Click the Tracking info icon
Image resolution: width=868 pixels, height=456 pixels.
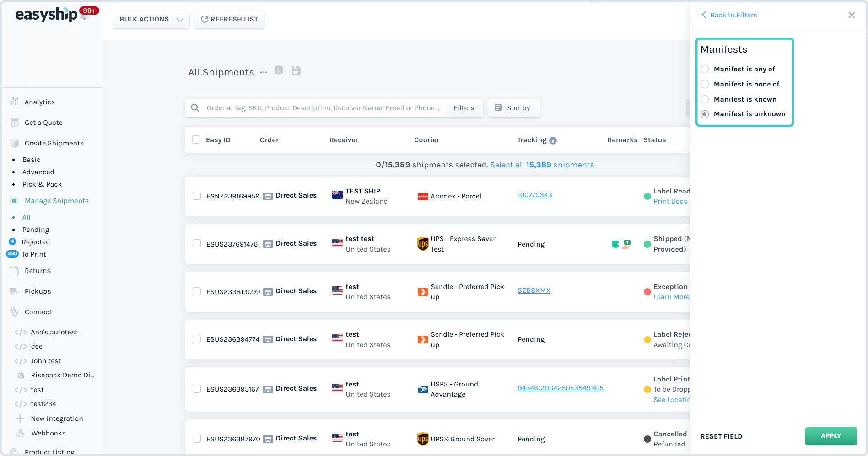553,140
